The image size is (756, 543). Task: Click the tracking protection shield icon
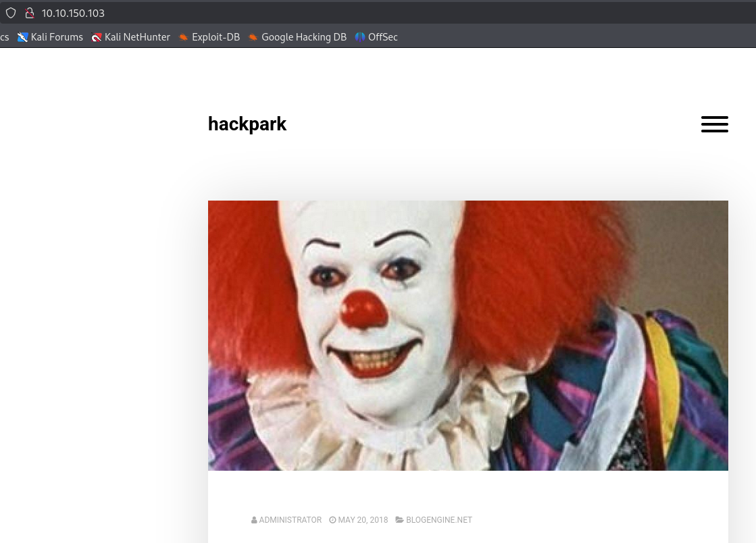pyautogui.click(x=11, y=13)
